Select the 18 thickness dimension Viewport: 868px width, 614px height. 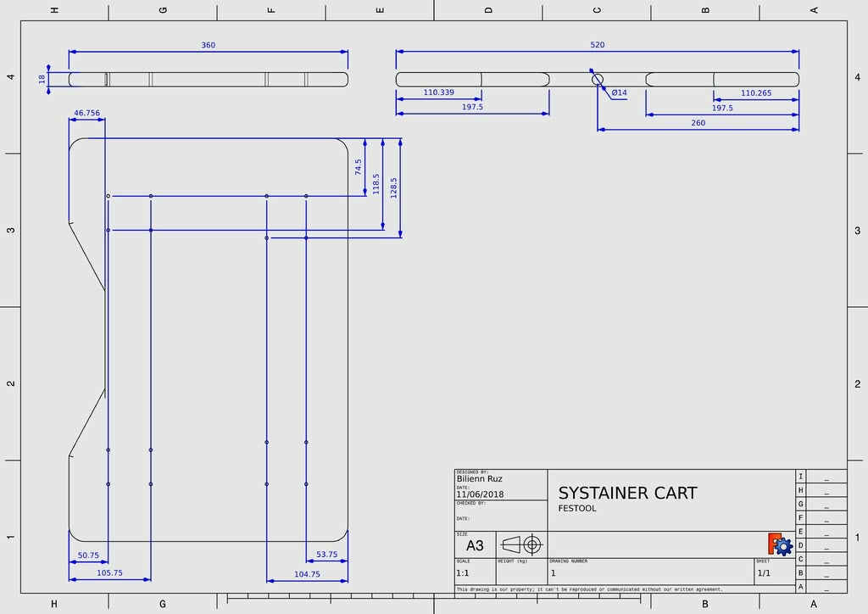click(42, 79)
